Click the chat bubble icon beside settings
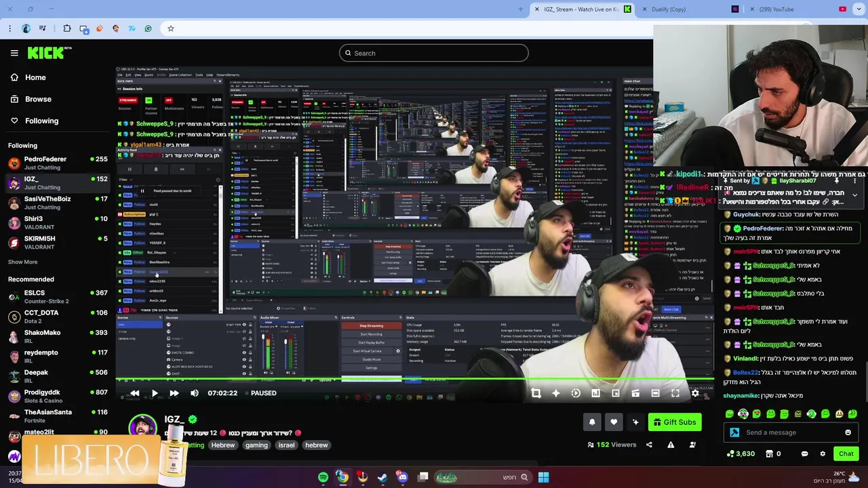 click(804, 454)
